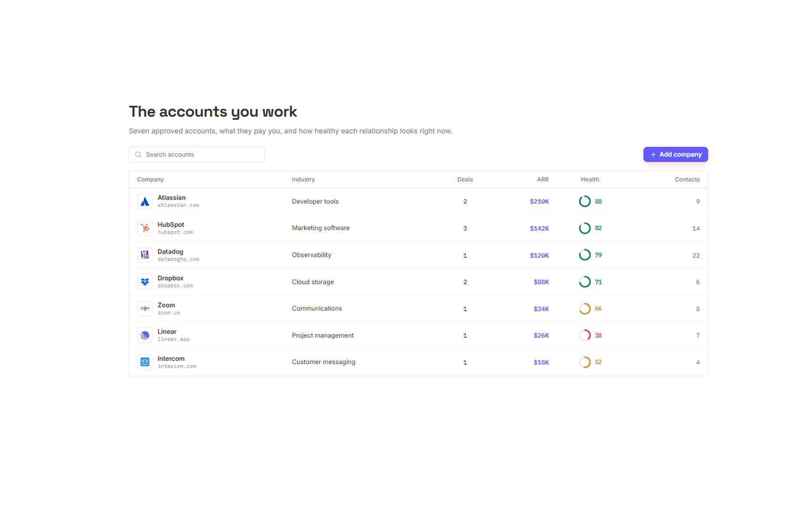
Task: Click the Observability industry cell
Action: pyautogui.click(x=311, y=255)
